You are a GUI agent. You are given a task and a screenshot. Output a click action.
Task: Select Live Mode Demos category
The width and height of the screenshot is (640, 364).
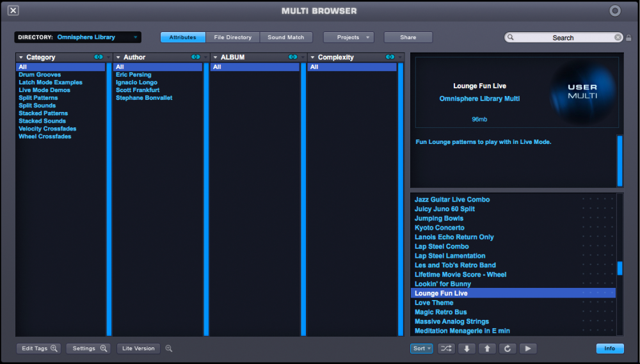[x=45, y=90]
